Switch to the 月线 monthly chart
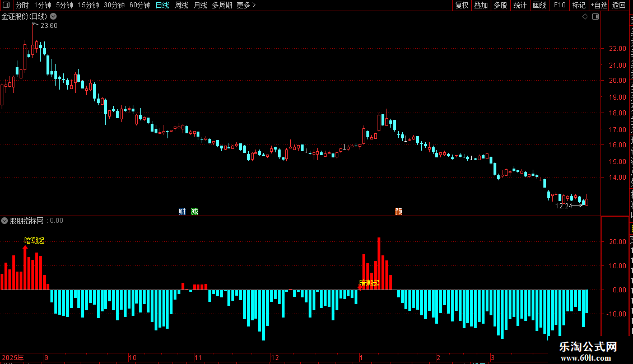The height and width of the screenshot is (364, 633). click(200, 5)
